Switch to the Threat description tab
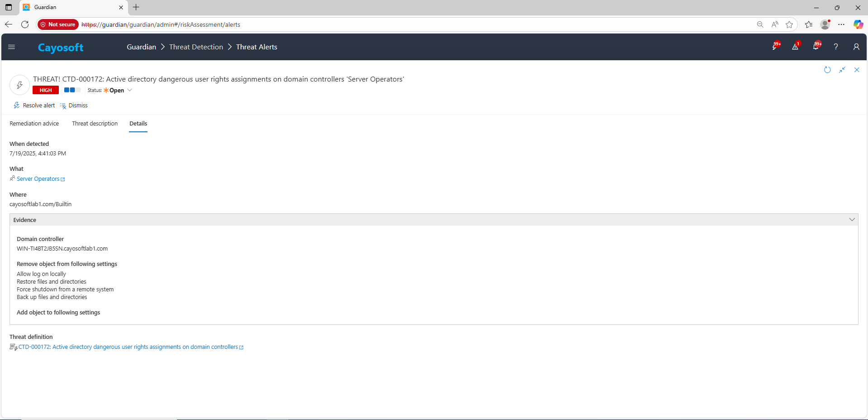Image resolution: width=868 pixels, height=420 pixels. [95, 124]
